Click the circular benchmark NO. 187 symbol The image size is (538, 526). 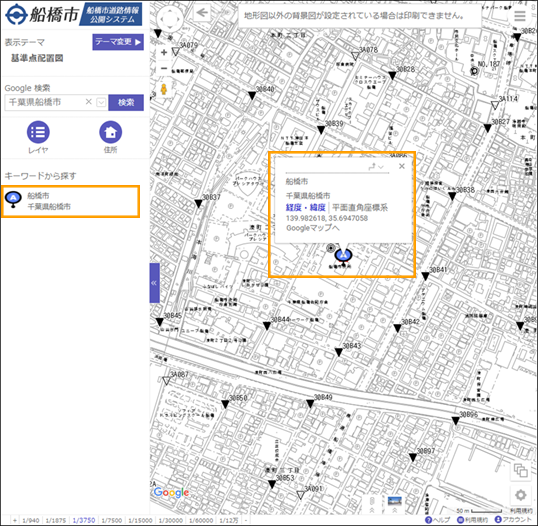pos(475,71)
